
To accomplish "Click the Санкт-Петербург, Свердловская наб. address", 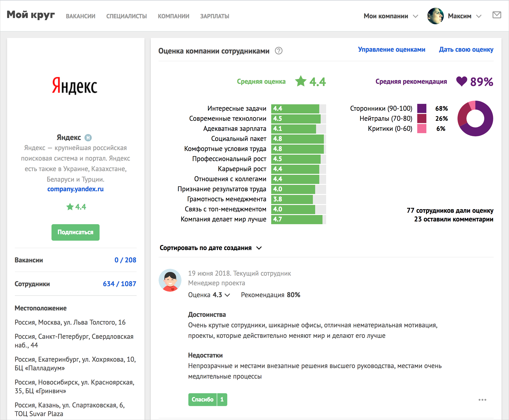I will (x=74, y=341).
